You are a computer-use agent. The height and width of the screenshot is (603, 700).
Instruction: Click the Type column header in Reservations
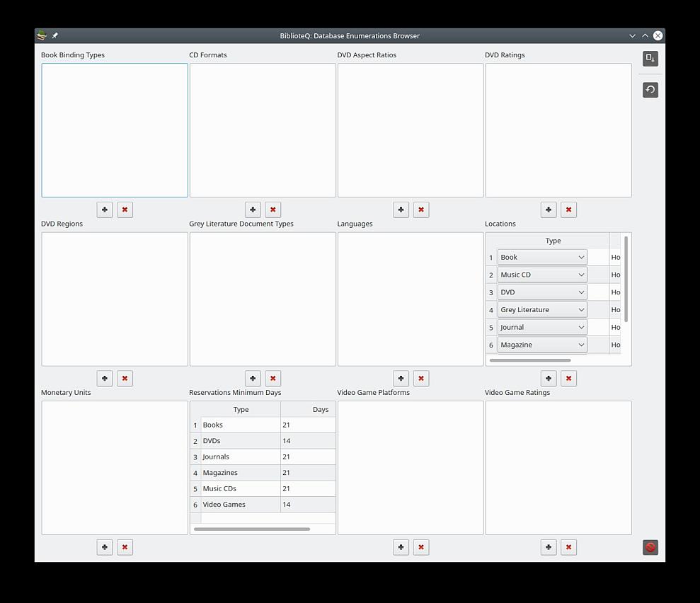241,409
